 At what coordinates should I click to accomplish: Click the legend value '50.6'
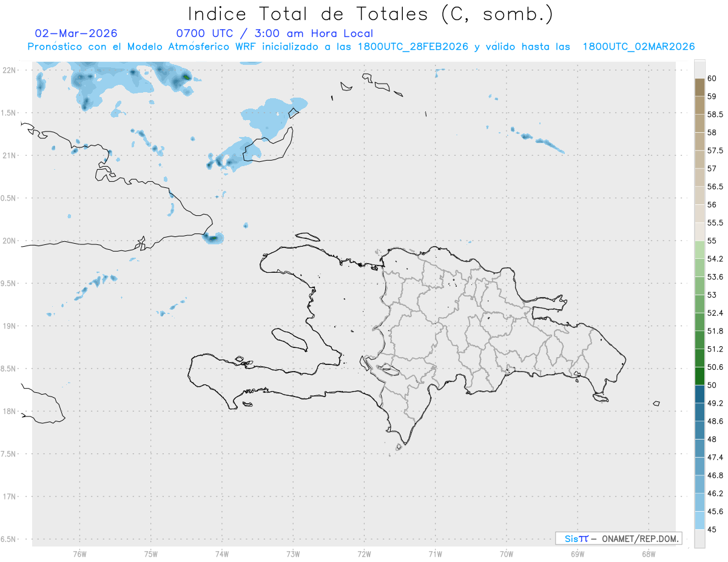tap(715, 367)
